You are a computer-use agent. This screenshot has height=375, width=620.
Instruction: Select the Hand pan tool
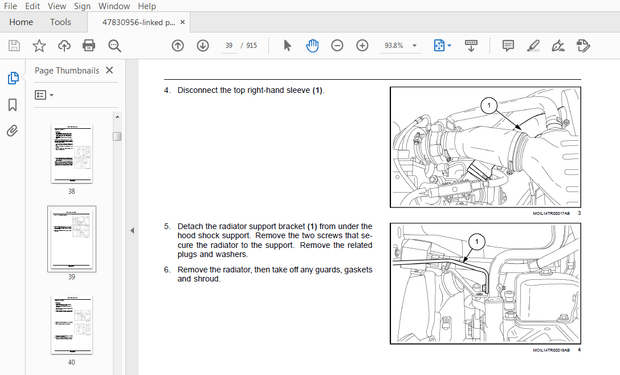pos(312,46)
